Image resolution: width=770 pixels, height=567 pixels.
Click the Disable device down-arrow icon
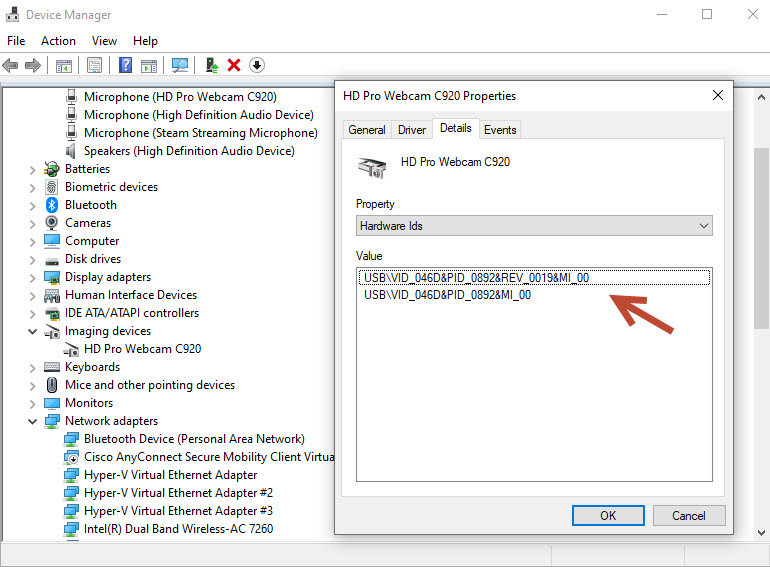point(257,65)
